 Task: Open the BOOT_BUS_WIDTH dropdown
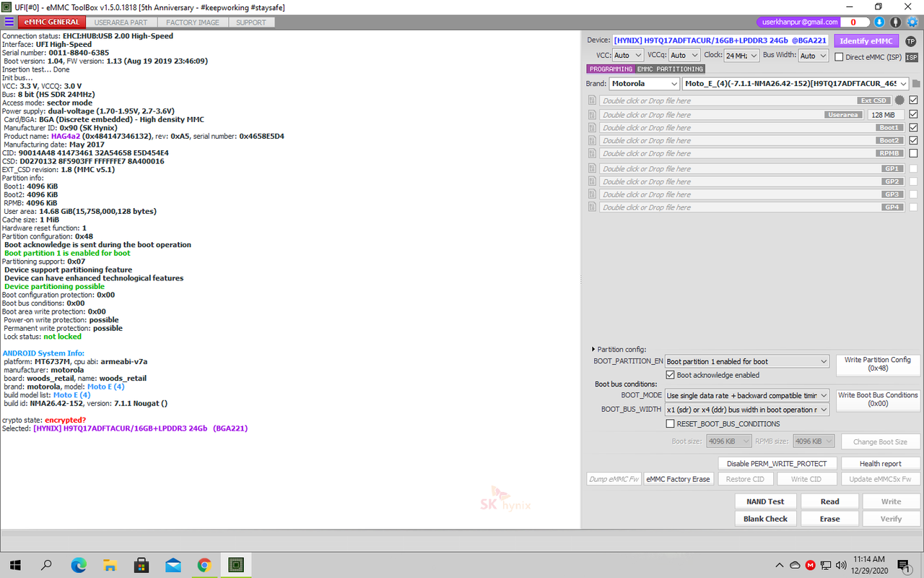(x=747, y=410)
